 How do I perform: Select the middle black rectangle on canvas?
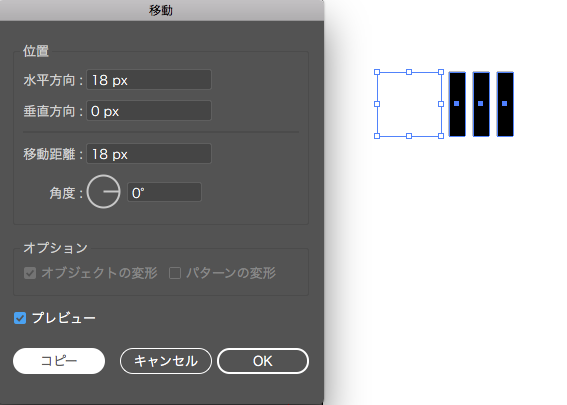point(481,104)
